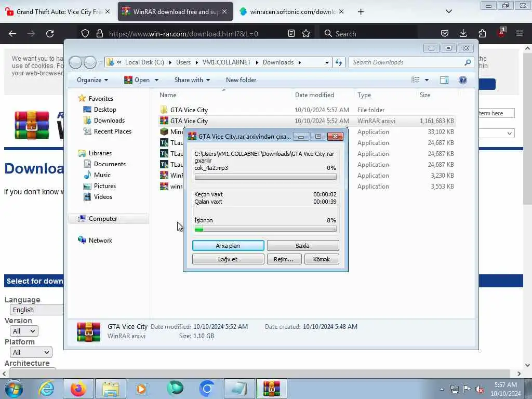Select Libraries in navigation pane
532x399 pixels.
pyautogui.click(x=100, y=153)
